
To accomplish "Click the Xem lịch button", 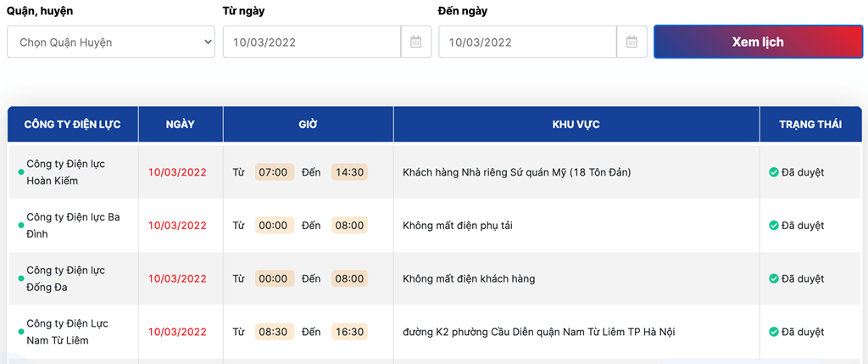I will click(758, 42).
